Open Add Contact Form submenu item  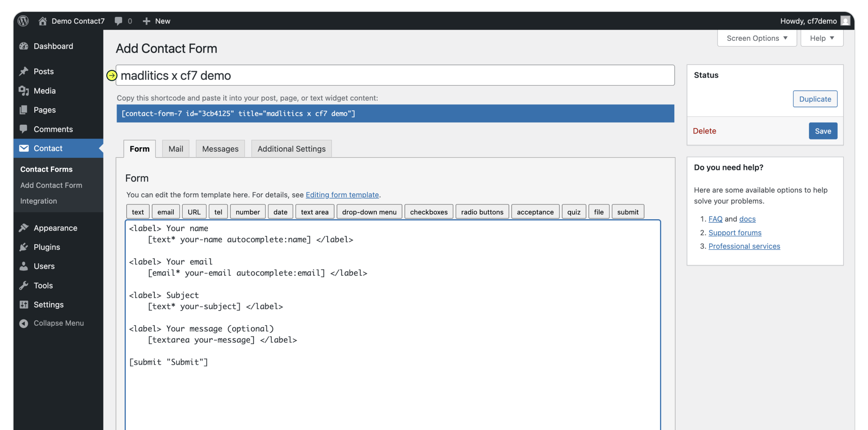point(51,185)
